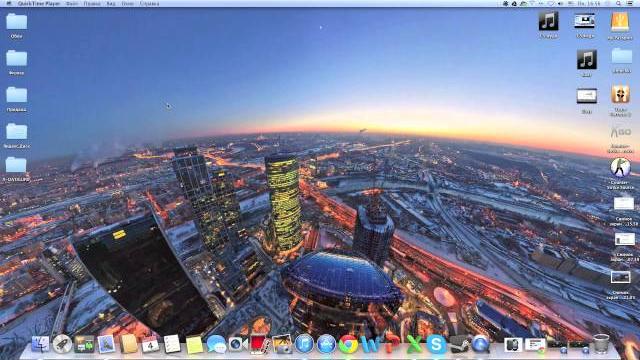Click the QuickTime Player Dock icon
Viewport: 640px width, 360px height.
coord(480,344)
